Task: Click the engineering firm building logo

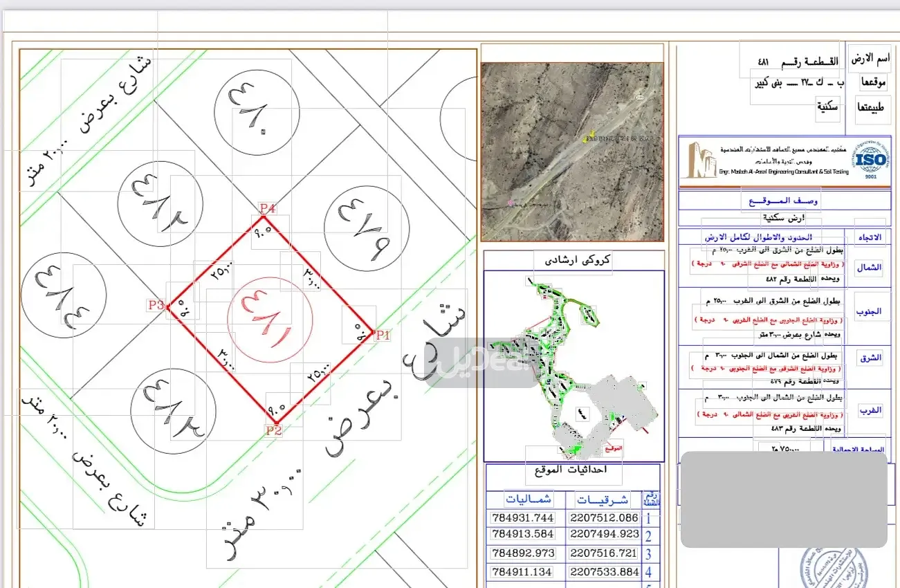Action: pos(697,160)
